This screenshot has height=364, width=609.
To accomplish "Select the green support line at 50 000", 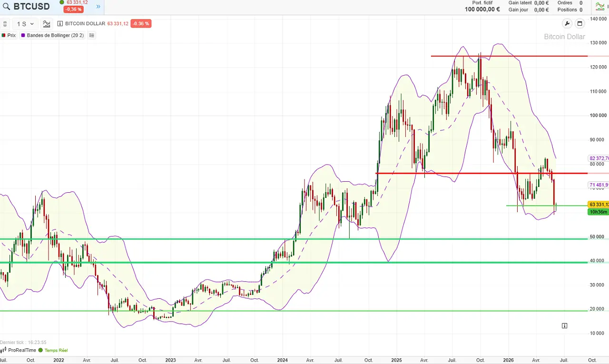I will tap(294, 239).
